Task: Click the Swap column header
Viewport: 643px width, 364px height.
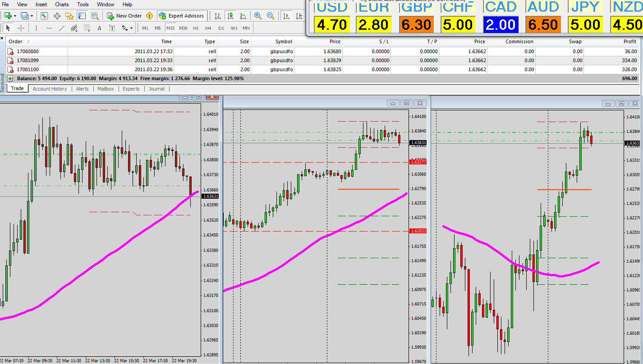Action: (x=560, y=41)
